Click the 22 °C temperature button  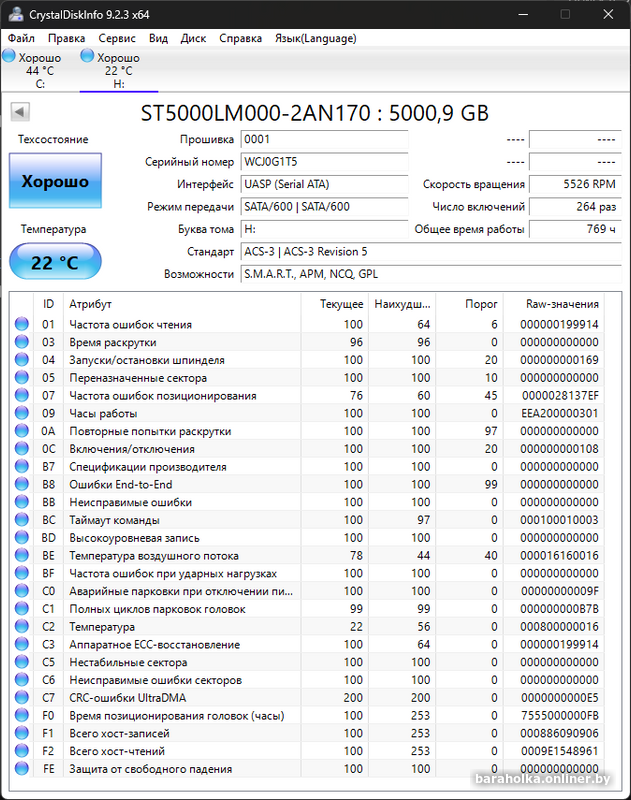pyautogui.click(x=55, y=263)
